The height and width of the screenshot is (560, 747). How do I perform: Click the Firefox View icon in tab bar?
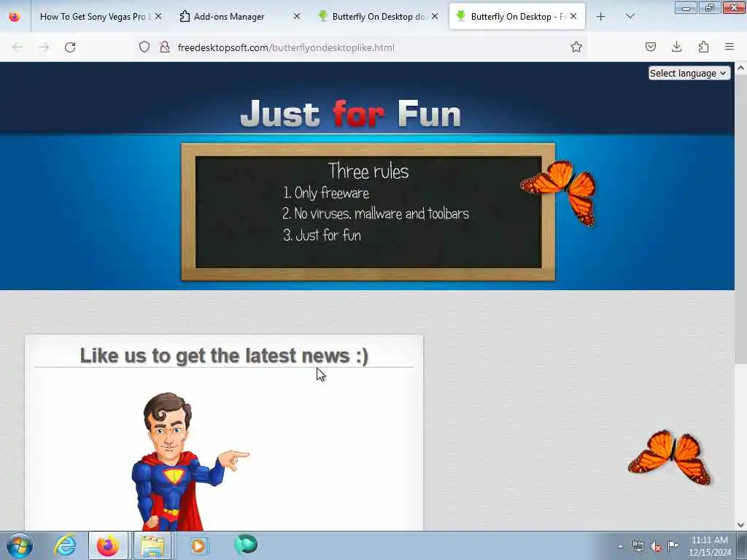pos(15,17)
